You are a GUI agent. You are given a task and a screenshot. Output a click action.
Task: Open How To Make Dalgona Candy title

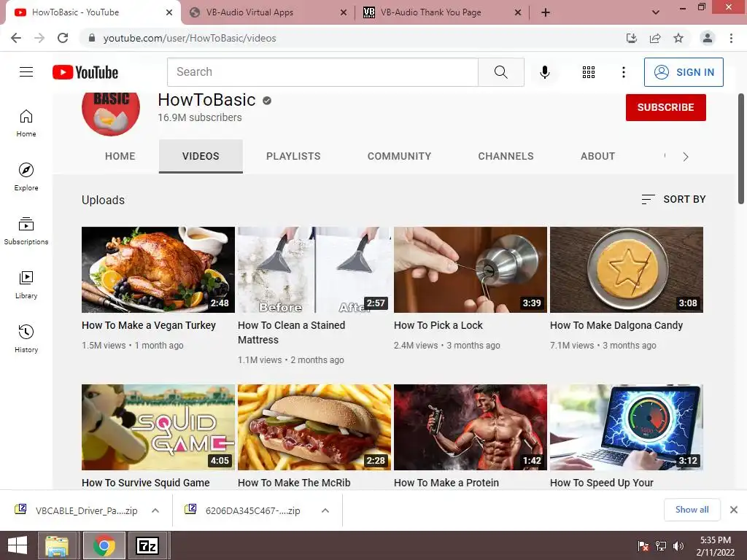[616, 325]
